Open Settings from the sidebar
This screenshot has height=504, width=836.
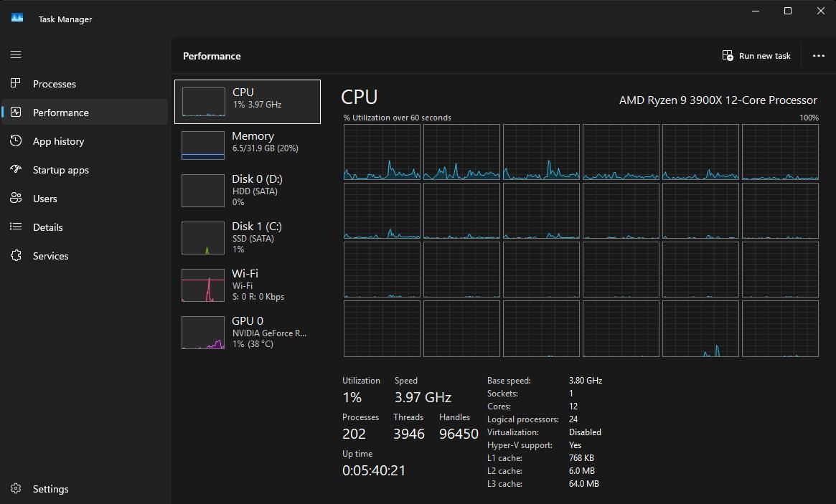[85, 488]
